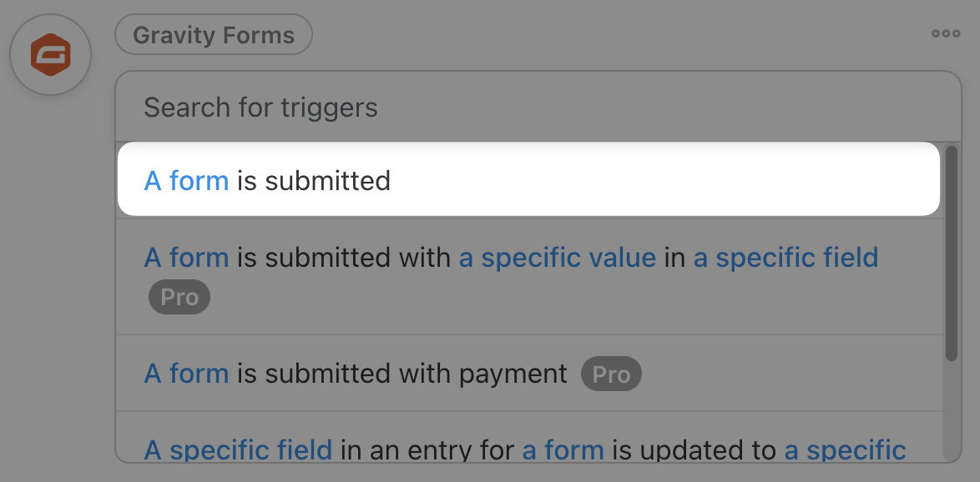The height and width of the screenshot is (482, 980).
Task: Click the scrollbar track below the thumb
Action: pyautogui.click(x=951, y=410)
